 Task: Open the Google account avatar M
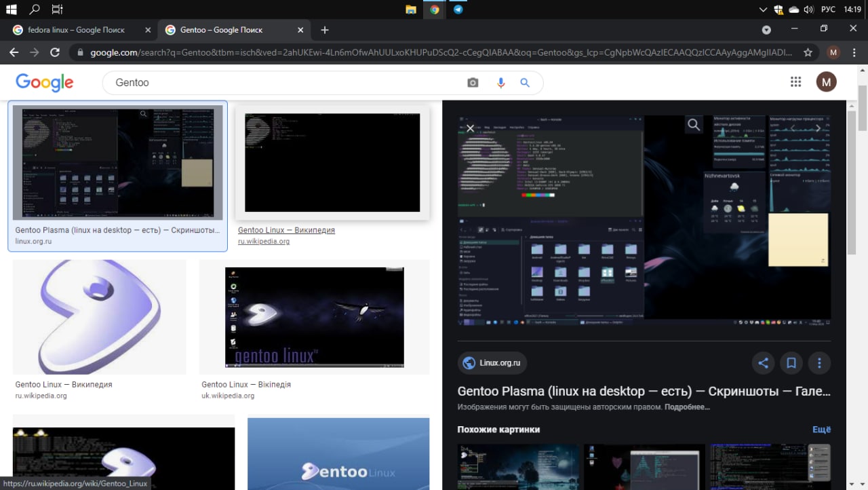[x=826, y=82]
